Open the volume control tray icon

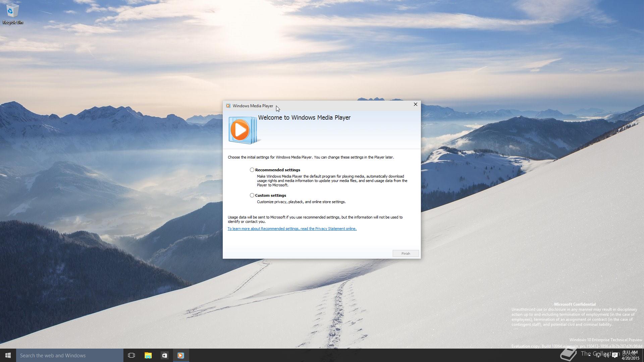click(606, 355)
